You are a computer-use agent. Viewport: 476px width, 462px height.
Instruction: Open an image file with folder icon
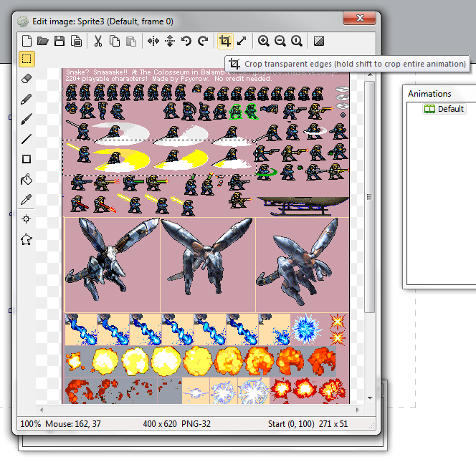click(43, 41)
